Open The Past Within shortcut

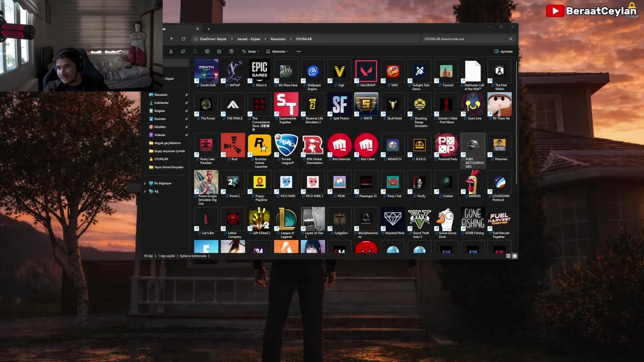[x=500, y=71]
